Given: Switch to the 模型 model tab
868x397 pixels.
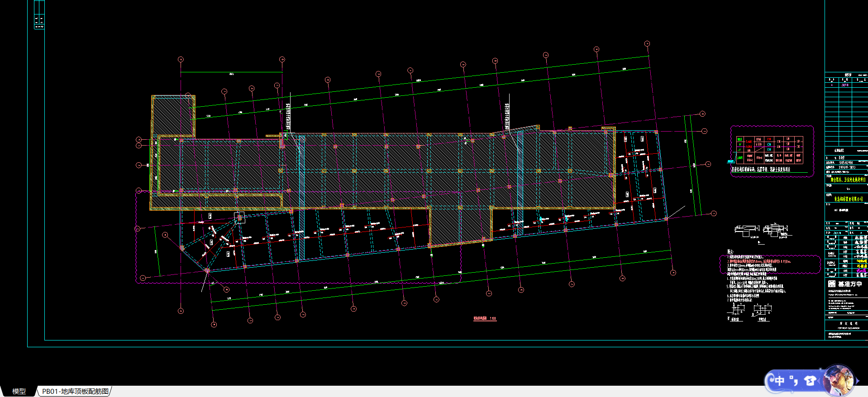Looking at the screenshot, I should click(19, 391).
